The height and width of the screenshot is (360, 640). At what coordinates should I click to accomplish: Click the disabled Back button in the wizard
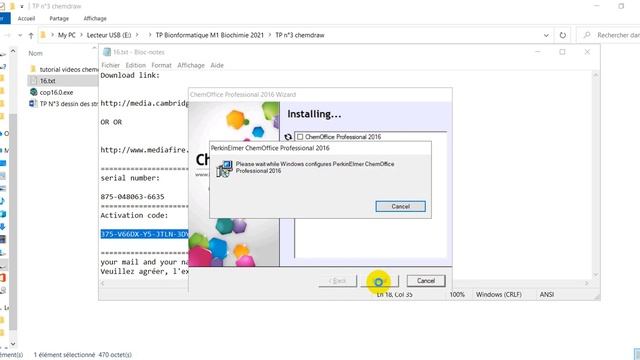click(338, 281)
